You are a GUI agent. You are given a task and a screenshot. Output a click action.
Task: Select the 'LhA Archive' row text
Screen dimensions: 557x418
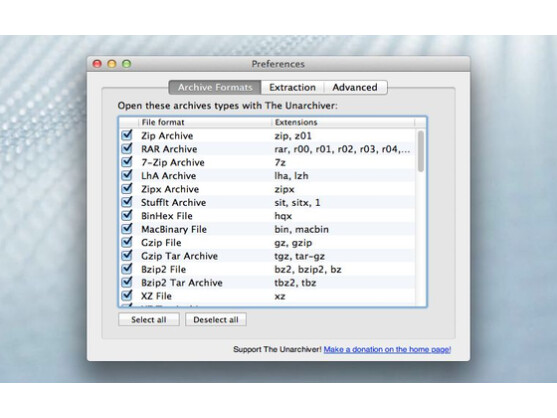[x=168, y=176]
